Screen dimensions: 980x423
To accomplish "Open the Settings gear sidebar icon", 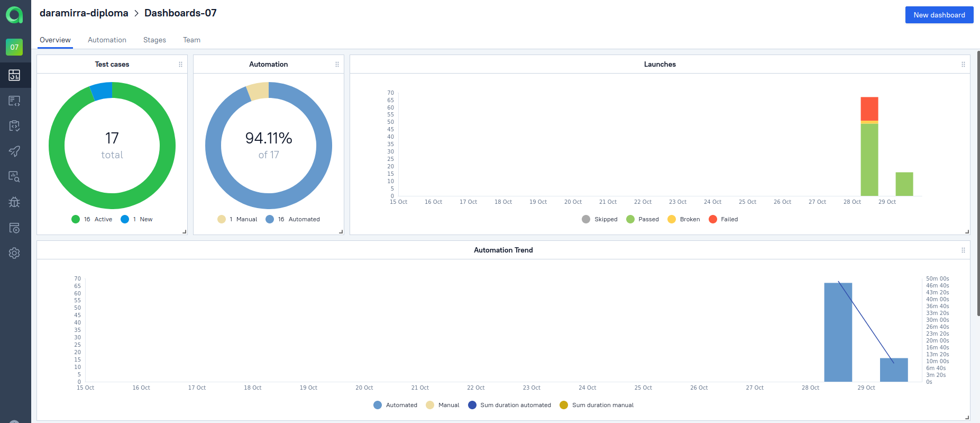I will [14, 253].
